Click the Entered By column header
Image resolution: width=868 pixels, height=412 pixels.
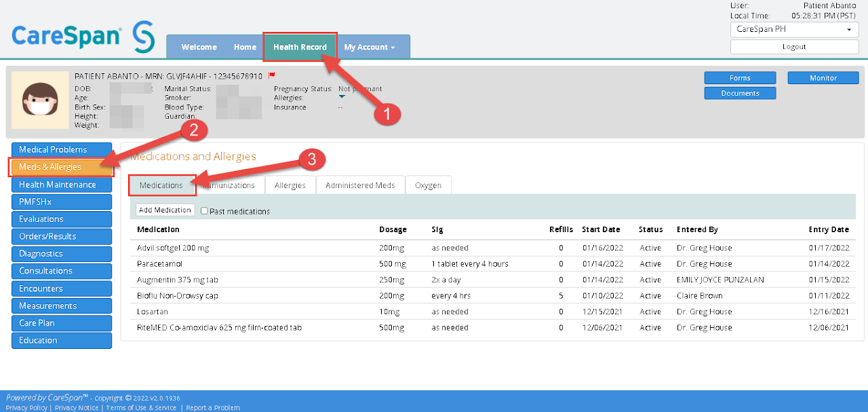(697, 229)
